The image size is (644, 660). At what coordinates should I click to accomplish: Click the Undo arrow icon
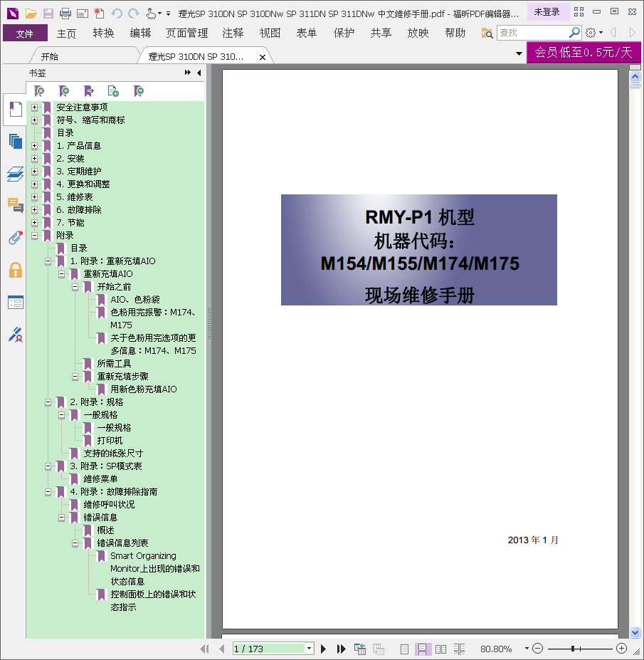117,14
